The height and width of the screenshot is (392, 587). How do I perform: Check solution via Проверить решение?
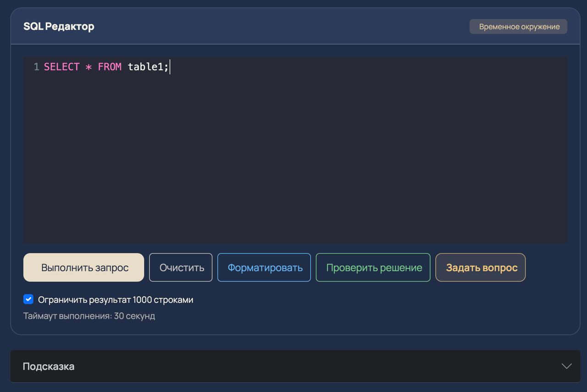click(373, 267)
